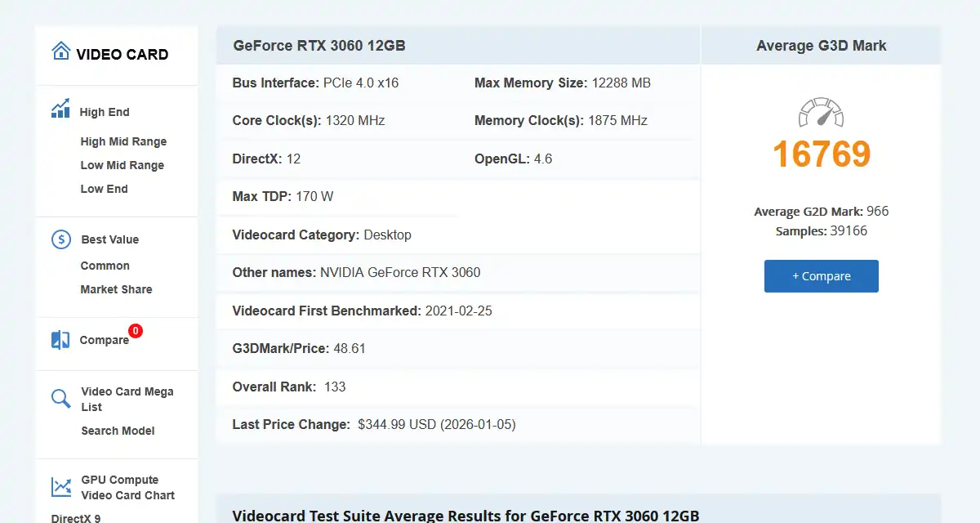The width and height of the screenshot is (980, 523).
Task: Click the VIDEO CARD heading link
Action: (122, 55)
